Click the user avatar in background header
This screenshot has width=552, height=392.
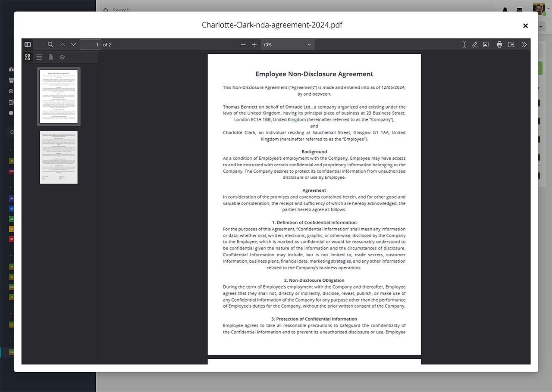click(539, 8)
